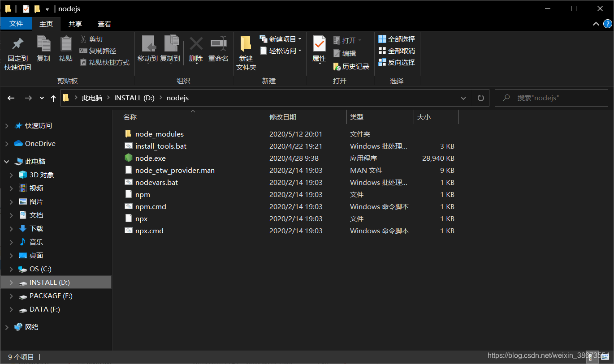Select the npx.cmd file
This screenshot has height=364, width=614.
click(x=149, y=231)
